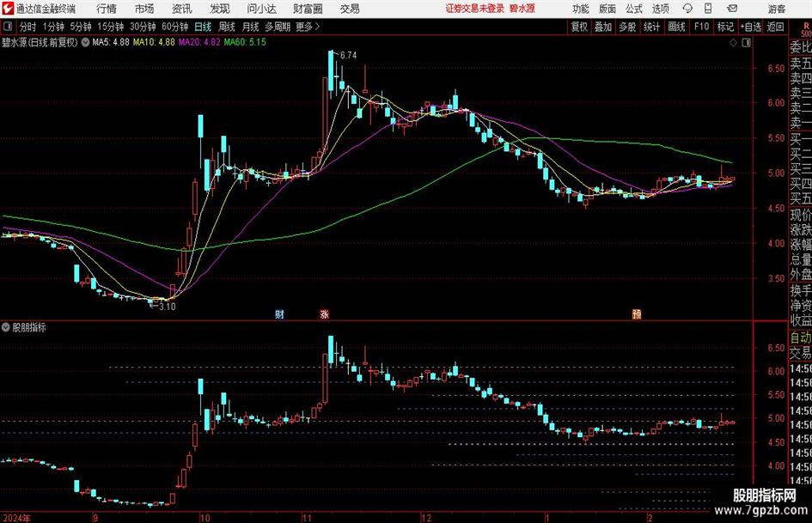Switch to 15分钟 period

110,27
